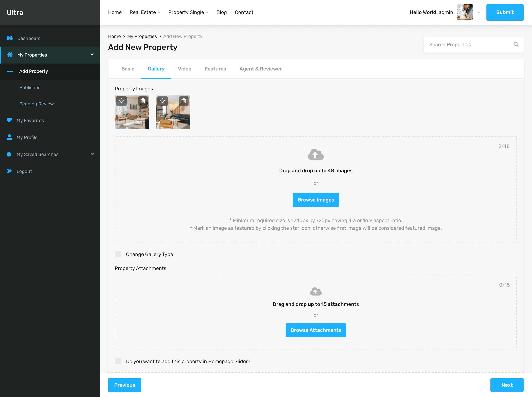The height and width of the screenshot is (397, 532).
Task: Click the admin avatar picture
Action: click(465, 12)
